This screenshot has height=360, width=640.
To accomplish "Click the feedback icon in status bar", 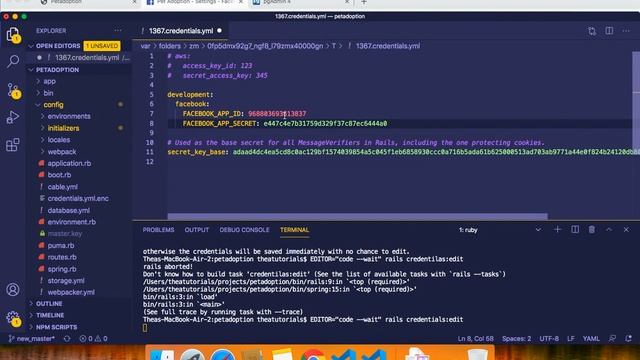I will coord(612,338).
